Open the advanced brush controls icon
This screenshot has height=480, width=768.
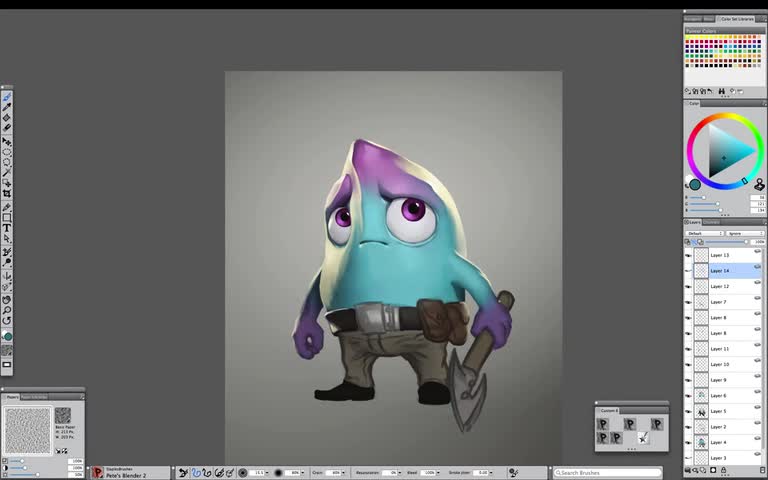(513, 473)
